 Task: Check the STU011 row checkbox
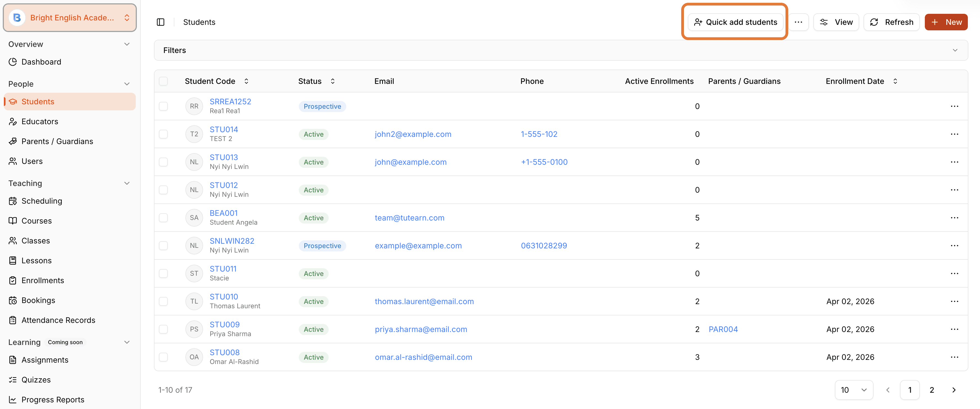163,273
